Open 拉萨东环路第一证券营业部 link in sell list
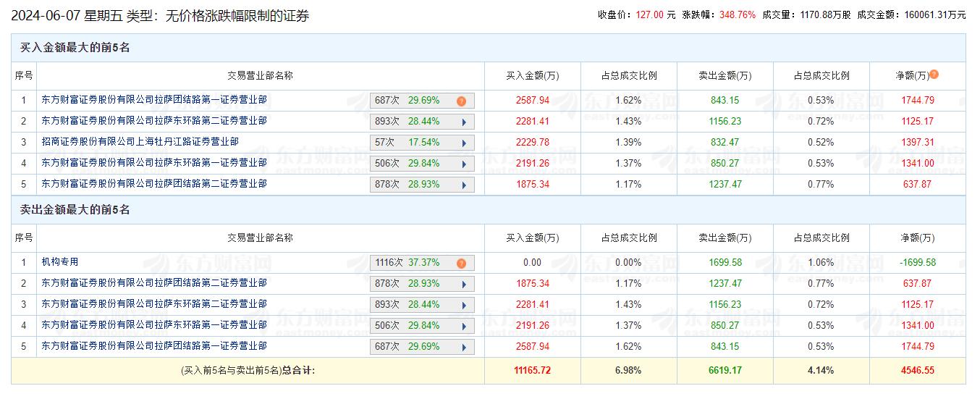Screen dimensions: 980x399 [153, 325]
